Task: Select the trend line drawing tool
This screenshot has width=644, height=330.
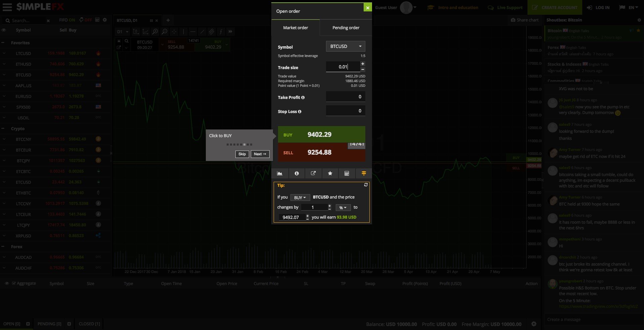Action: tap(202, 32)
